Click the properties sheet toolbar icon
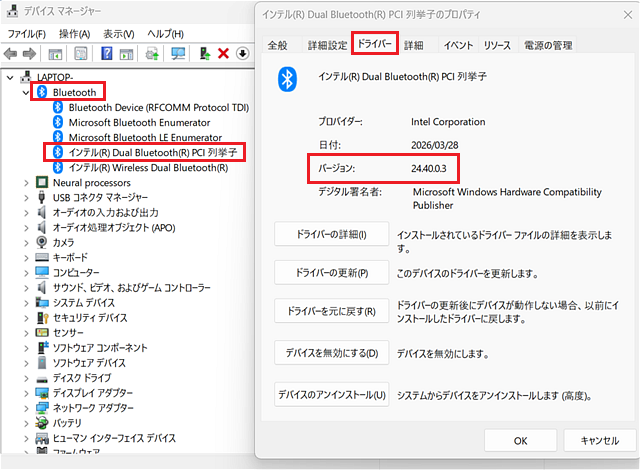640x470 pixels. [x=81, y=53]
